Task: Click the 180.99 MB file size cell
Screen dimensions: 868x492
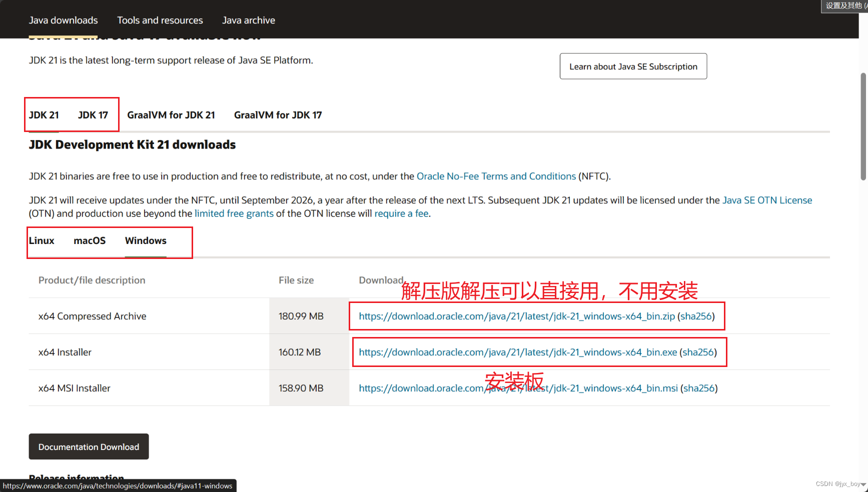Action: coord(309,316)
